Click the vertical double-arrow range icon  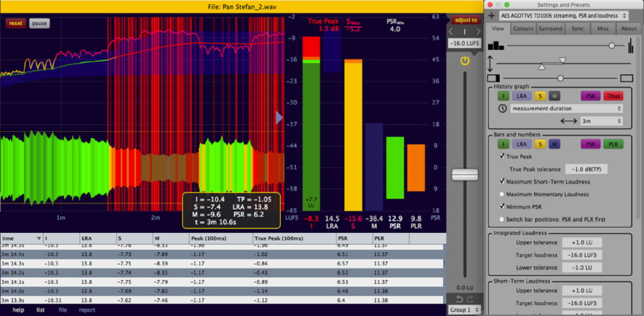[491, 64]
